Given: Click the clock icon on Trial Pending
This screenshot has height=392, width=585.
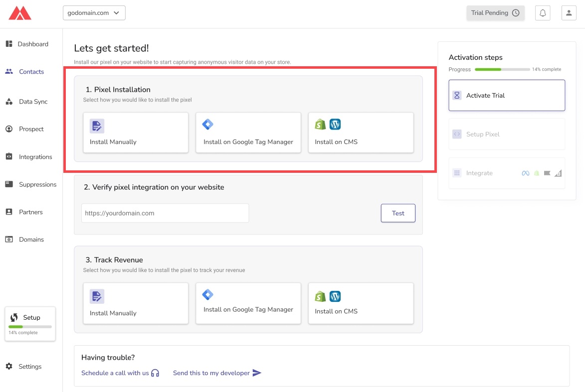Looking at the screenshot, I should point(516,13).
